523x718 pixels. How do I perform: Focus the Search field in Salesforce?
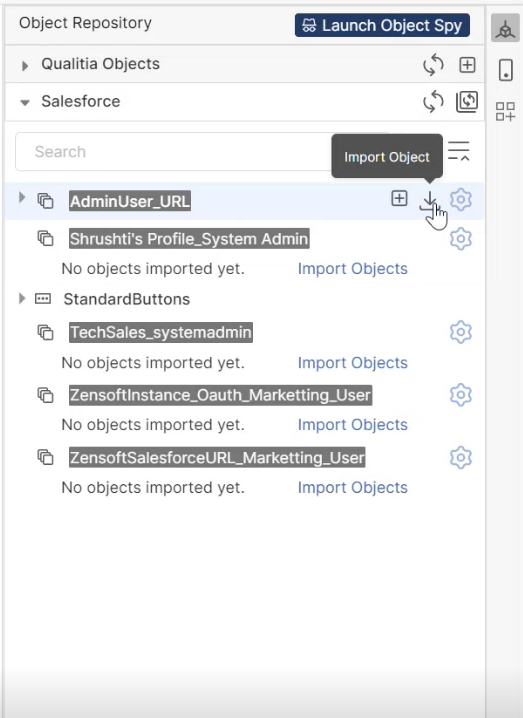[x=174, y=152]
